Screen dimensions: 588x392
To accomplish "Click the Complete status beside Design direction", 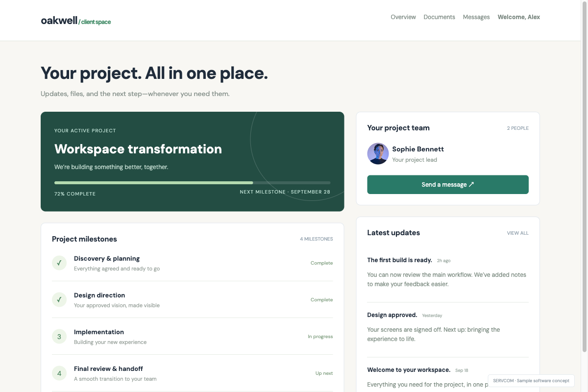I will tap(321, 300).
